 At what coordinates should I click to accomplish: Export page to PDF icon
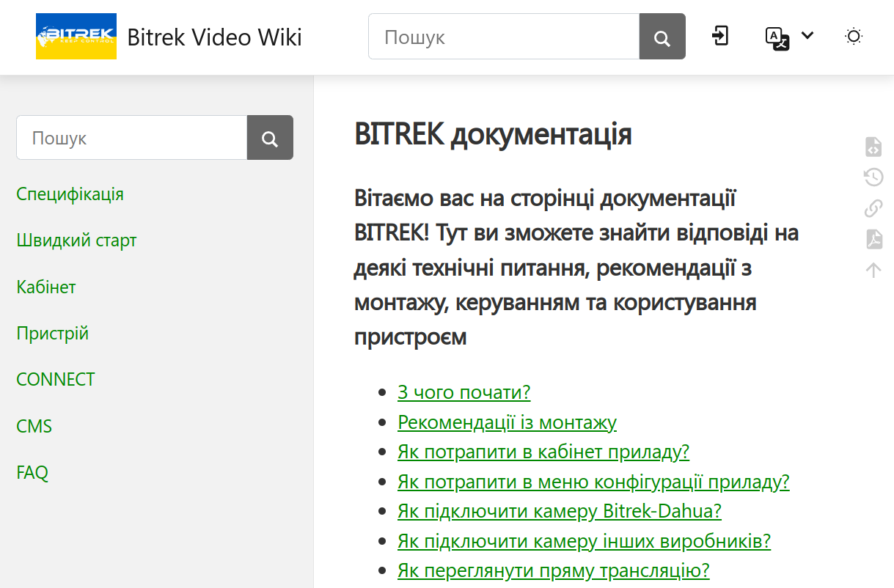tap(873, 239)
